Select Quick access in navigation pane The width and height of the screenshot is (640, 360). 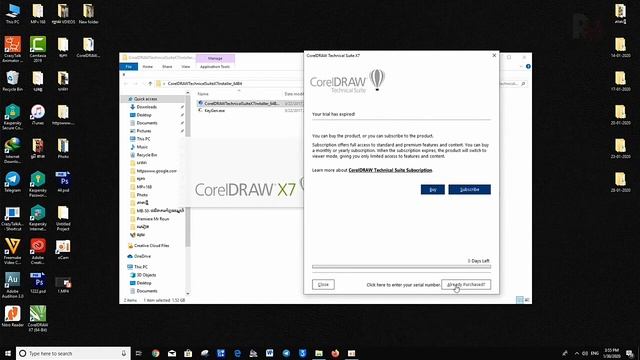(145, 99)
